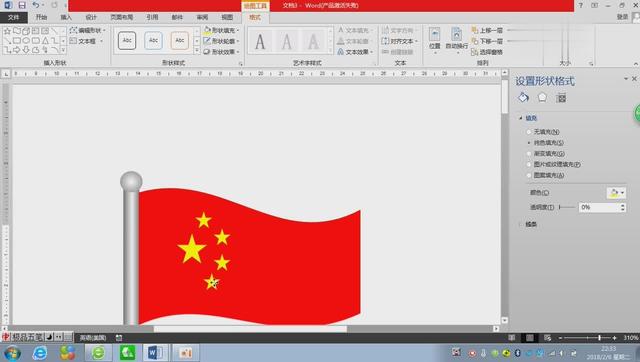Switch to the Word taskbar button
Screen dimensions: 640x362
[x=155, y=353]
